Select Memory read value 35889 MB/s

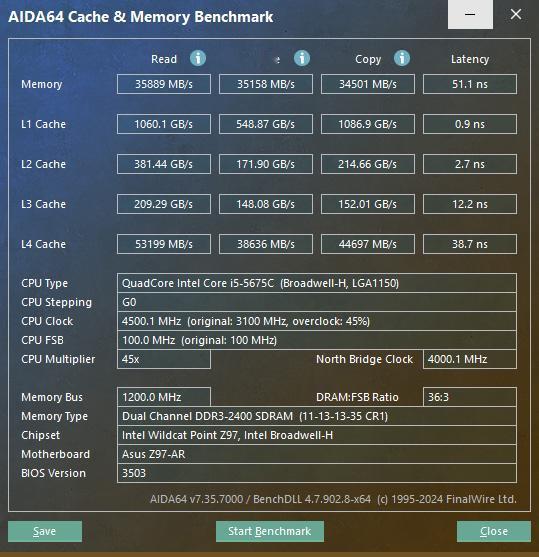tap(164, 84)
